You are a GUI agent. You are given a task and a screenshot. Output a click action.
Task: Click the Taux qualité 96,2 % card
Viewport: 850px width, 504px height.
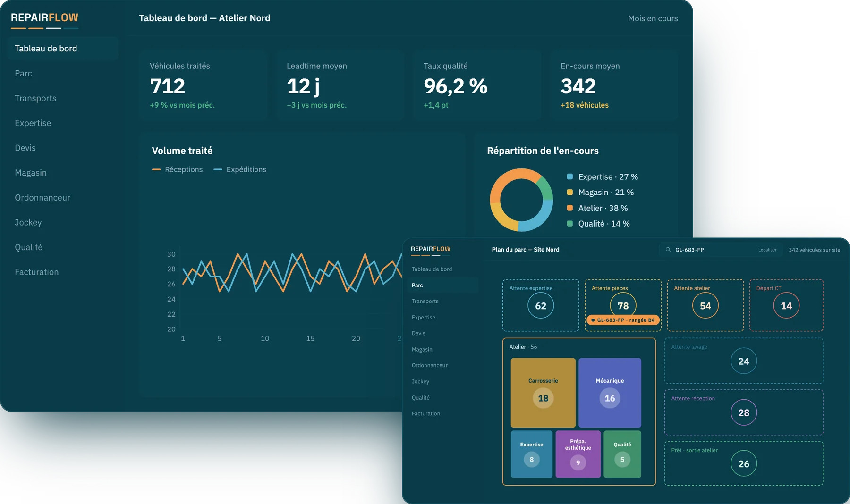tap(477, 85)
